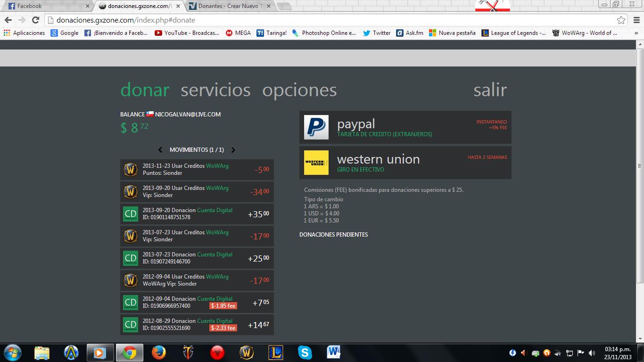Launch Firefox from taskbar
The width and height of the screenshot is (644, 362).
159,353
